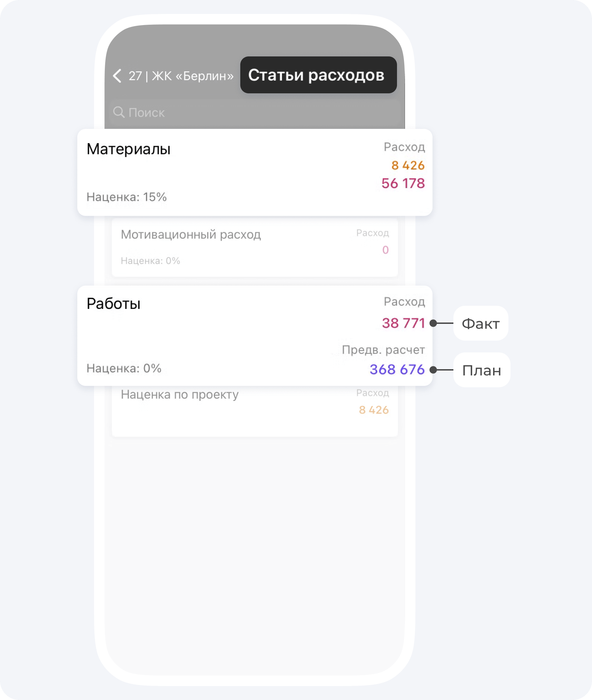Tap the back chevron arrow
Viewport: 592px width, 700px height.
[x=117, y=76]
